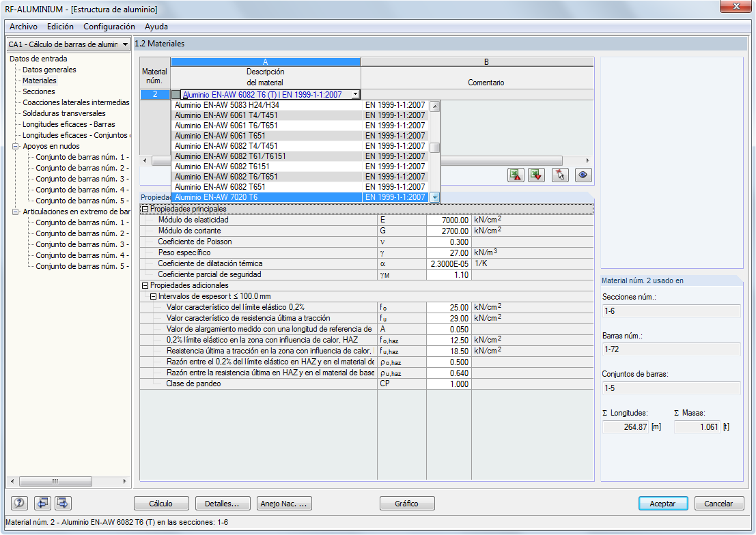Click the Módulo de cortante value 2700.00
Screen dimensions: 756x535
pyautogui.click(x=449, y=231)
